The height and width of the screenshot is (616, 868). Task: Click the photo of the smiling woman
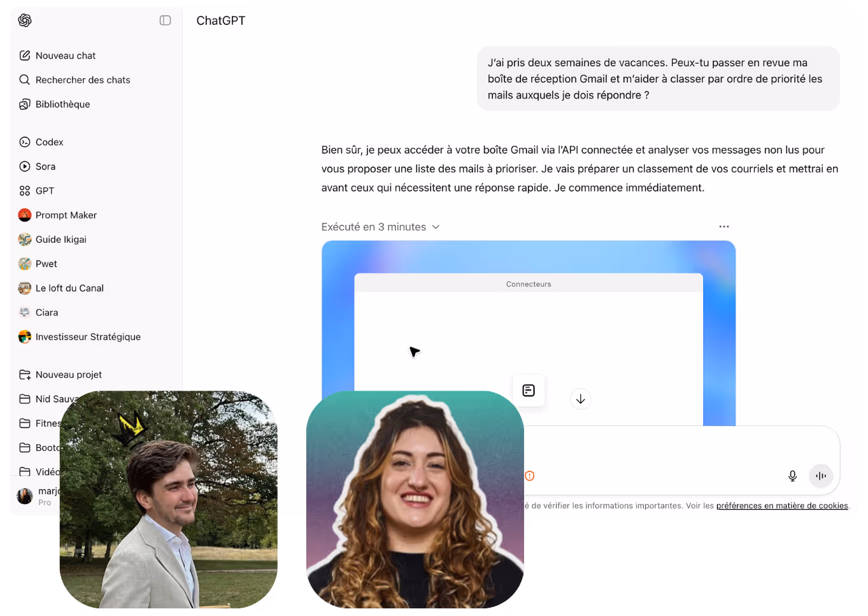point(415,499)
